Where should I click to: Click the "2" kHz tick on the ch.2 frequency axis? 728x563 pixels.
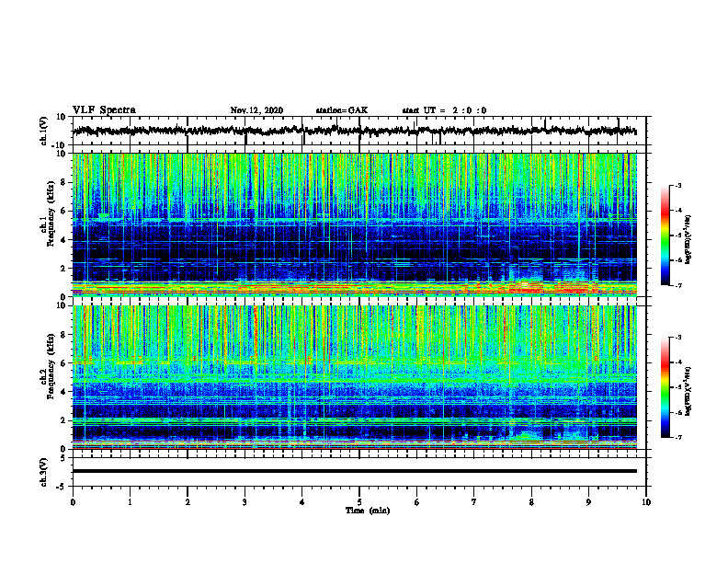point(64,420)
